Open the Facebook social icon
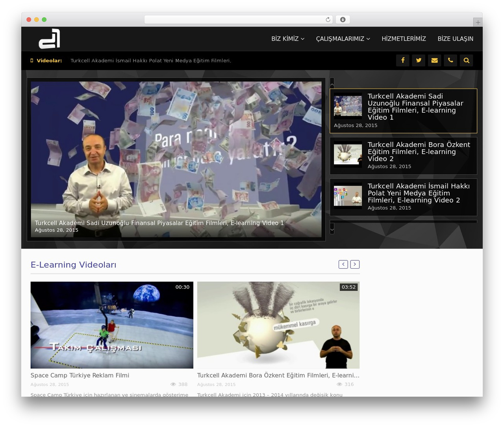The width and height of the screenshot is (504, 427). (x=403, y=60)
